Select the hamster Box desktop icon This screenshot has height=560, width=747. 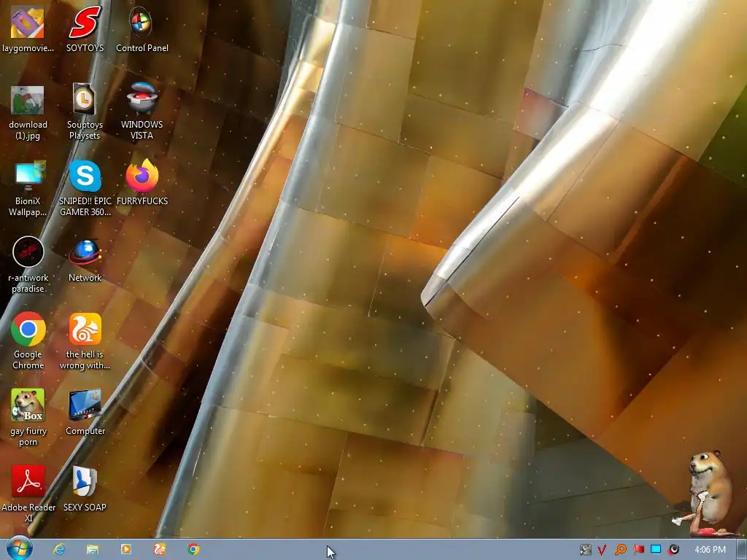(x=28, y=418)
